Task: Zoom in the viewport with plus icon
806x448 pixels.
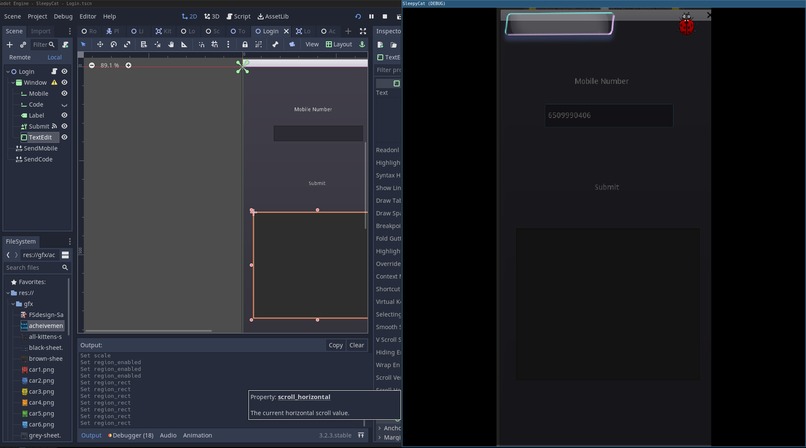Action: (129, 65)
